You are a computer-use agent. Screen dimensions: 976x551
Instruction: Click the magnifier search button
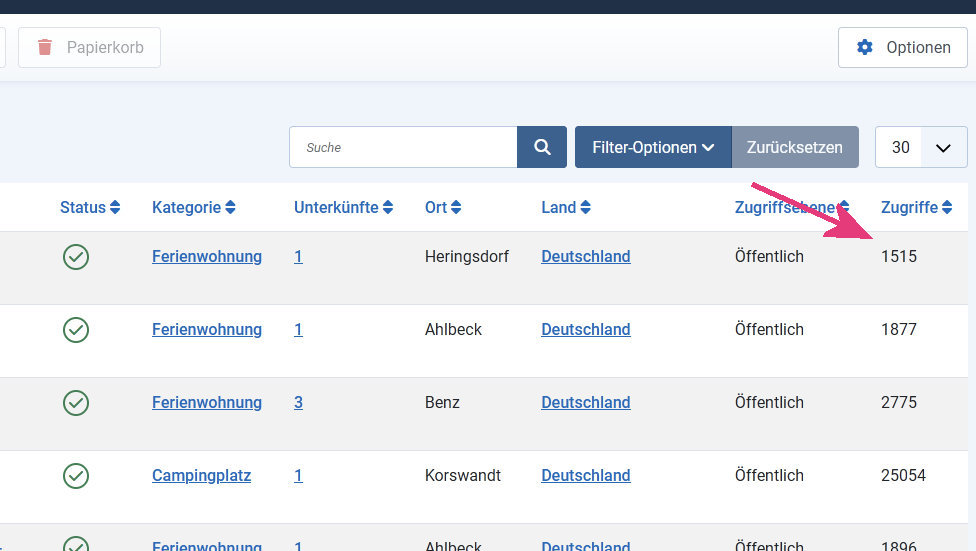542,147
